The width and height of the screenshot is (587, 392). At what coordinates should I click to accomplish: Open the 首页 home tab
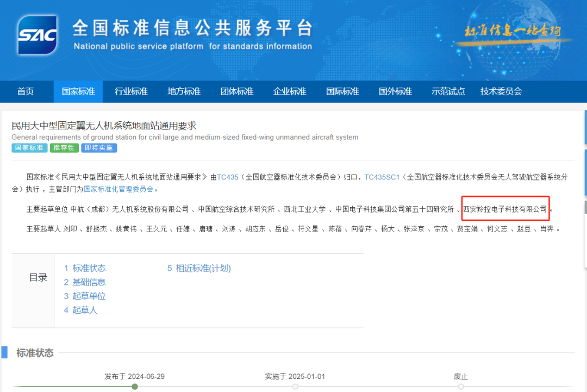[26, 91]
